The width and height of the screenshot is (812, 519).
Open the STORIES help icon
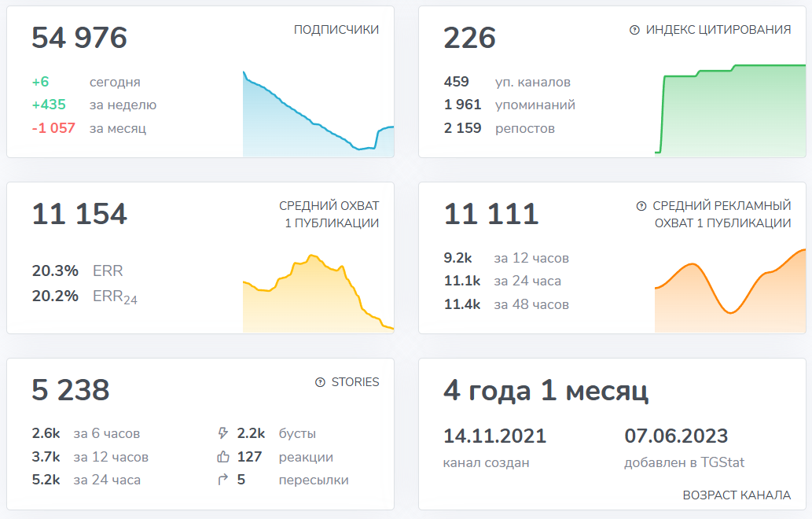(x=319, y=381)
